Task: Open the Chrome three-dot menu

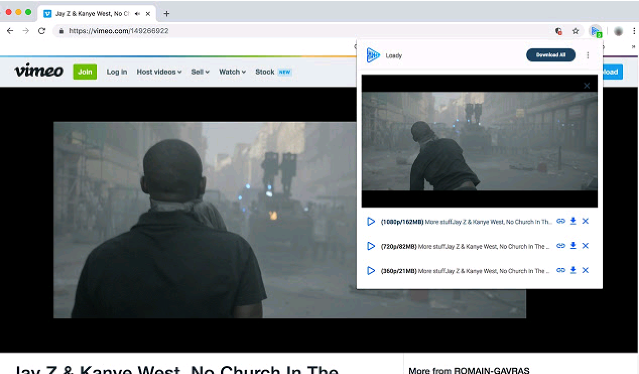Action: pyautogui.click(x=634, y=31)
